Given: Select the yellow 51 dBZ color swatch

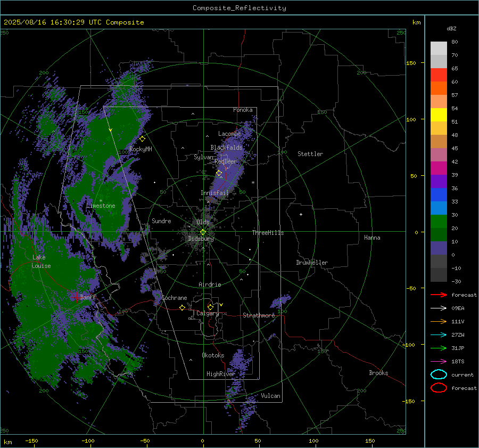Looking at the screenshot, I should click(x=439, y=115).
